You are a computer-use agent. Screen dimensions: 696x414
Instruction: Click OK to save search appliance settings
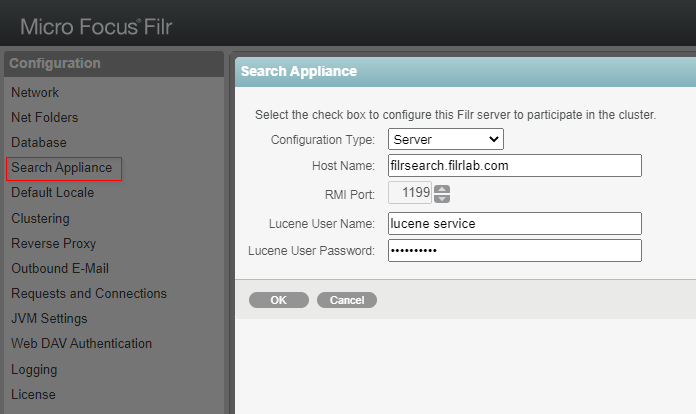click(279, 300)
